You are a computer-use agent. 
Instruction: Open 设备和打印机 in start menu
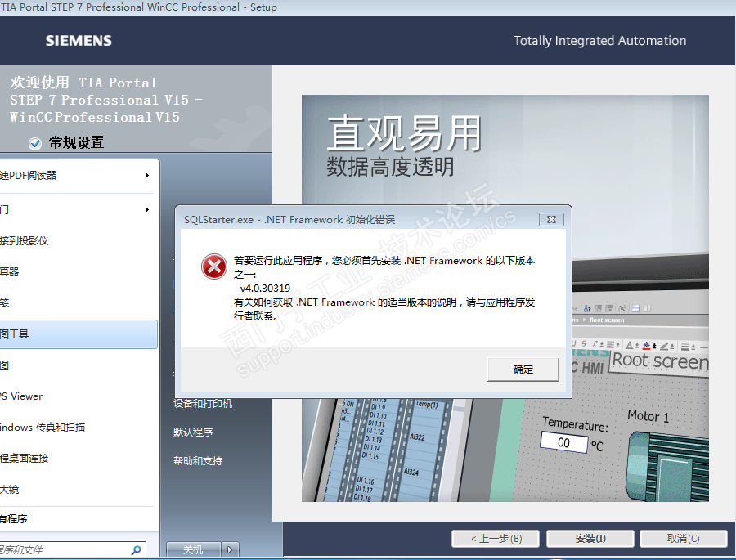(x=203, y=403)
